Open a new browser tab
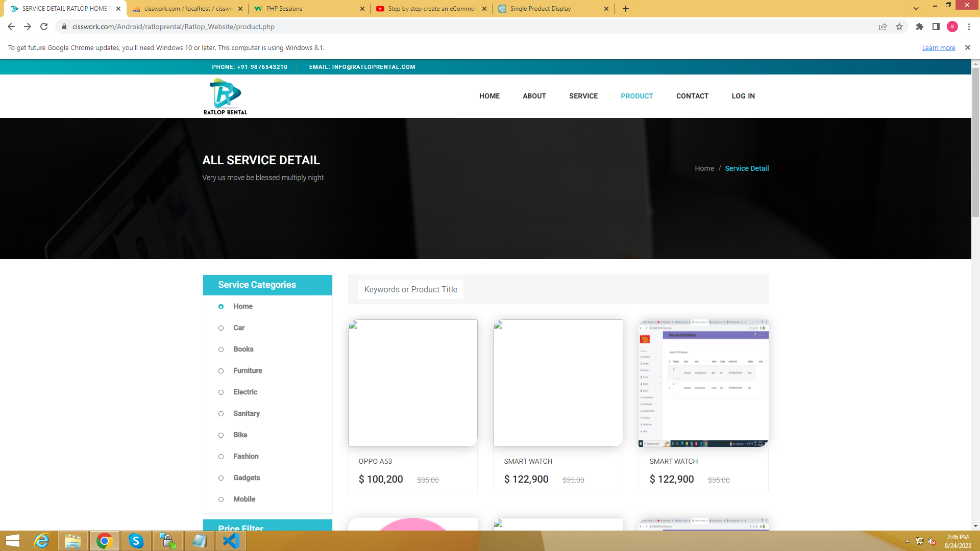Viewport: 980px width, 551px height. 626,9
